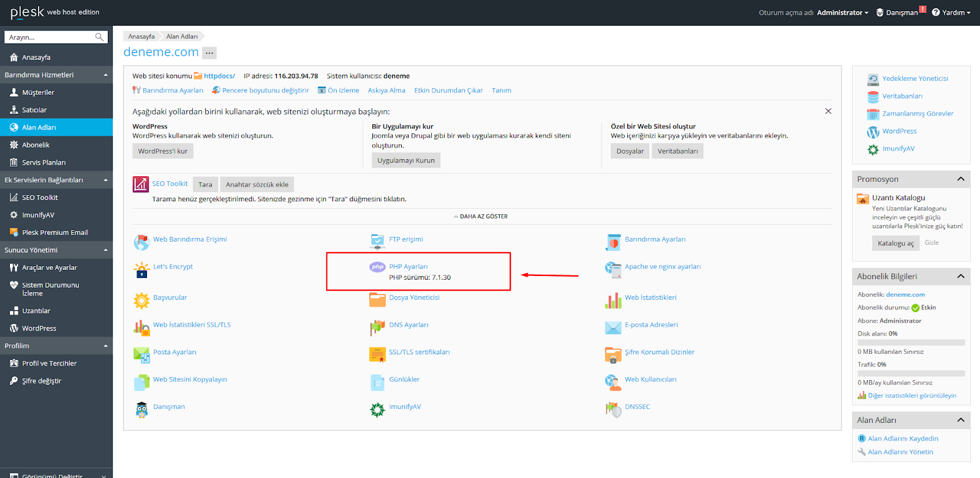Click the Trafik usage bar
The image size is (980, 478).
coord(911,373)
